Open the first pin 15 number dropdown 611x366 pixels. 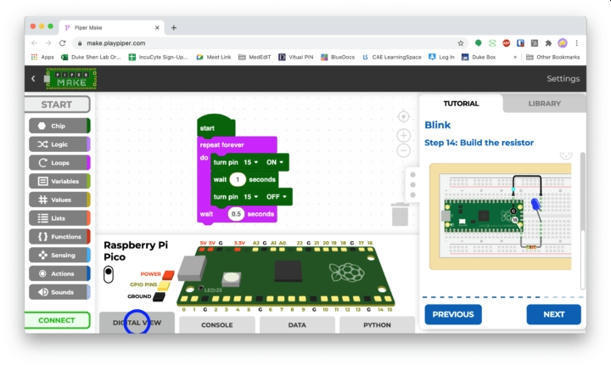(x=251, y=162)
